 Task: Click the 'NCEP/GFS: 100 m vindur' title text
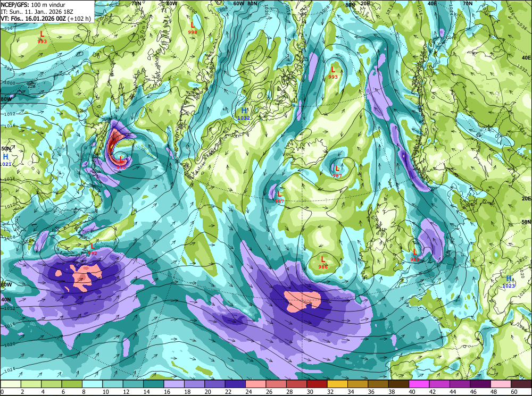33,5
